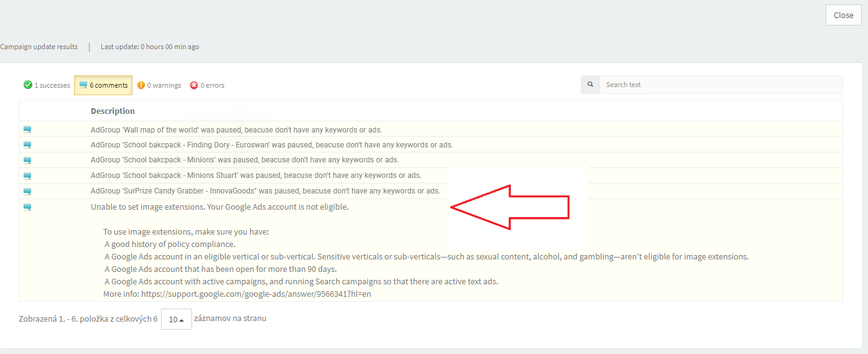Image resolution: width=868 pixels, height=354 pixels.
Task: Click the 'Last update: 0 hours 00 min ago' text
Action: pos(150,47)
